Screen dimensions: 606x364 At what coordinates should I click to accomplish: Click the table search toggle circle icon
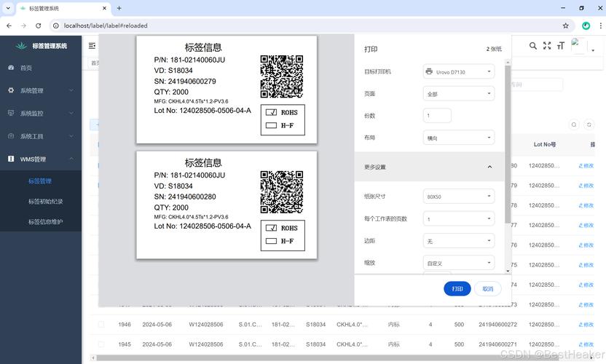click(x=574, y=124)
